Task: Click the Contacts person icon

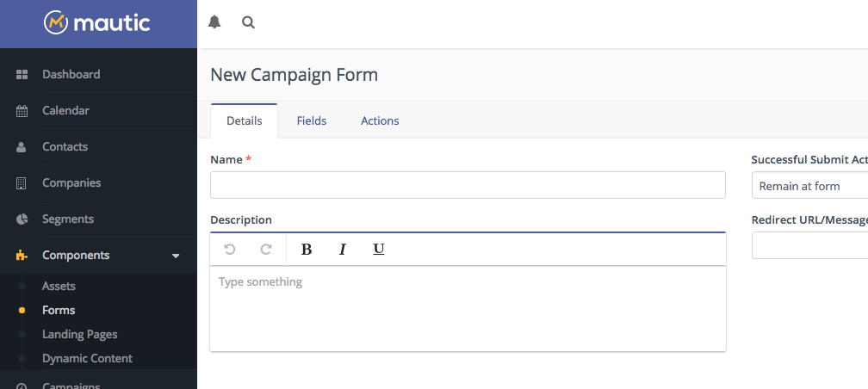Action: coord(22,147)
